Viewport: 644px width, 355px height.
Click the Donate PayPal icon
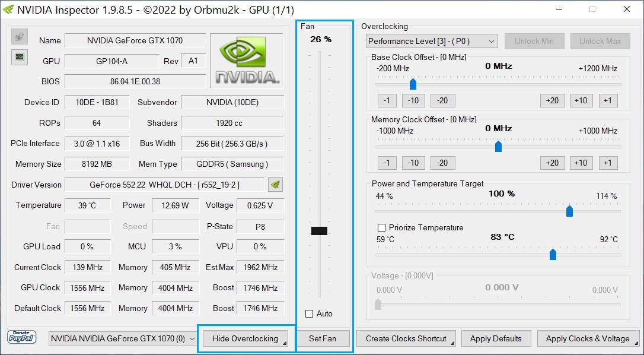pos(22,337)
